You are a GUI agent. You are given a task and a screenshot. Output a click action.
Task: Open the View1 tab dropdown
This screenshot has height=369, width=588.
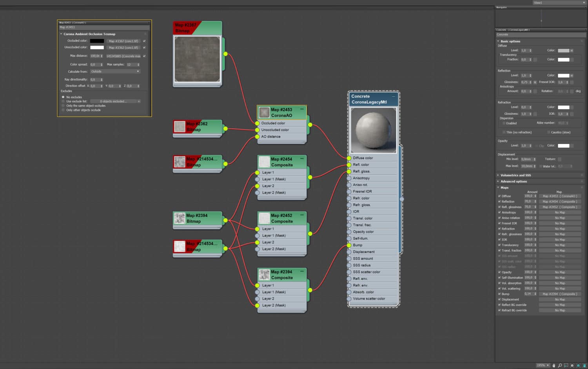click(559, 3)
